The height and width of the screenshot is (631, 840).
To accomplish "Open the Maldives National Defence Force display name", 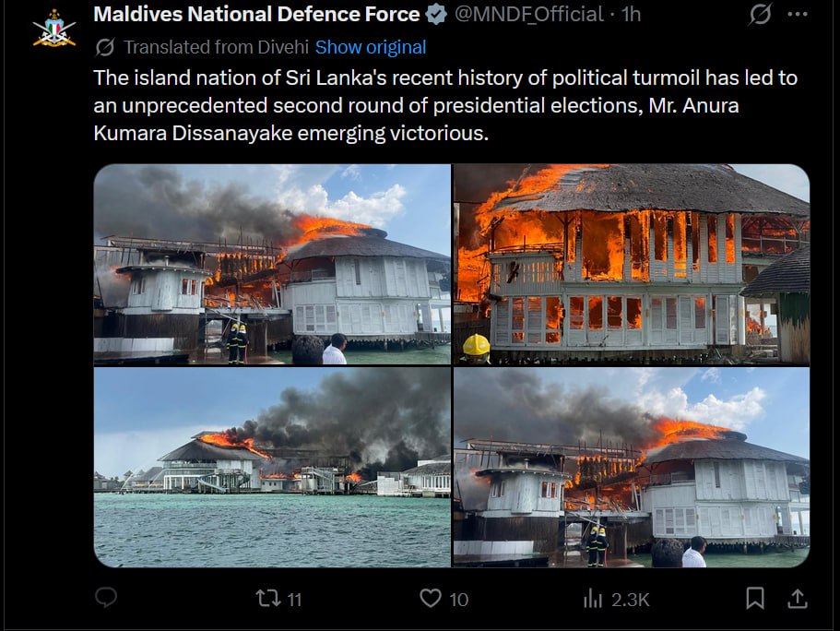I will click(x=256, y=15).
